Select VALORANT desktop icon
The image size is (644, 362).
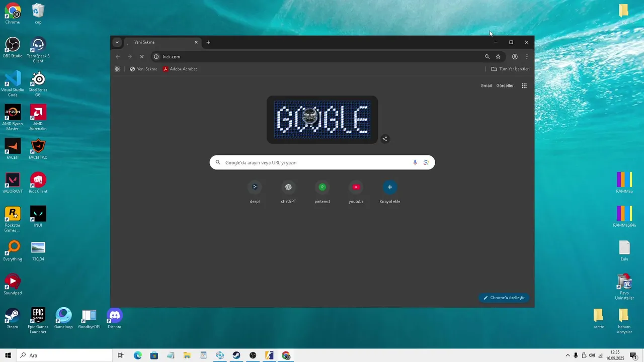coord(13,183)
